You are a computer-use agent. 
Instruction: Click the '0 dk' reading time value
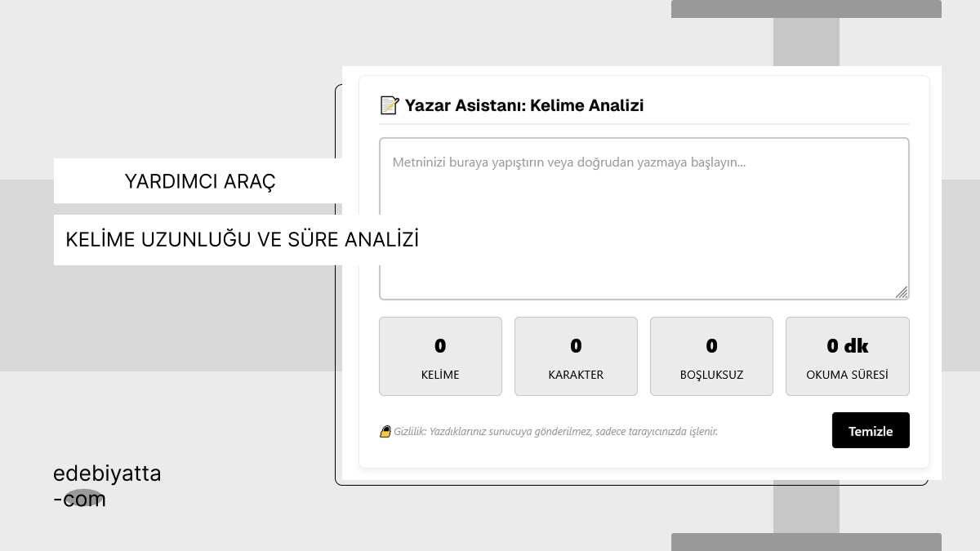point(848,345)
